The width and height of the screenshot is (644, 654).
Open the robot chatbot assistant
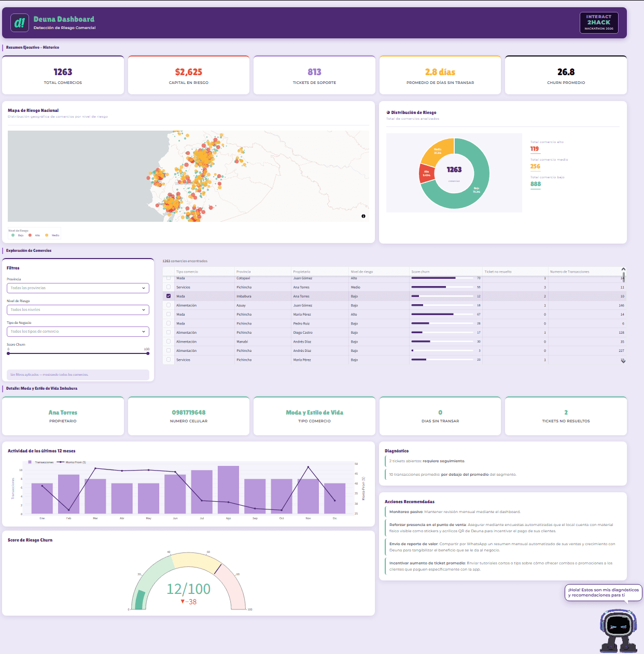618,630
